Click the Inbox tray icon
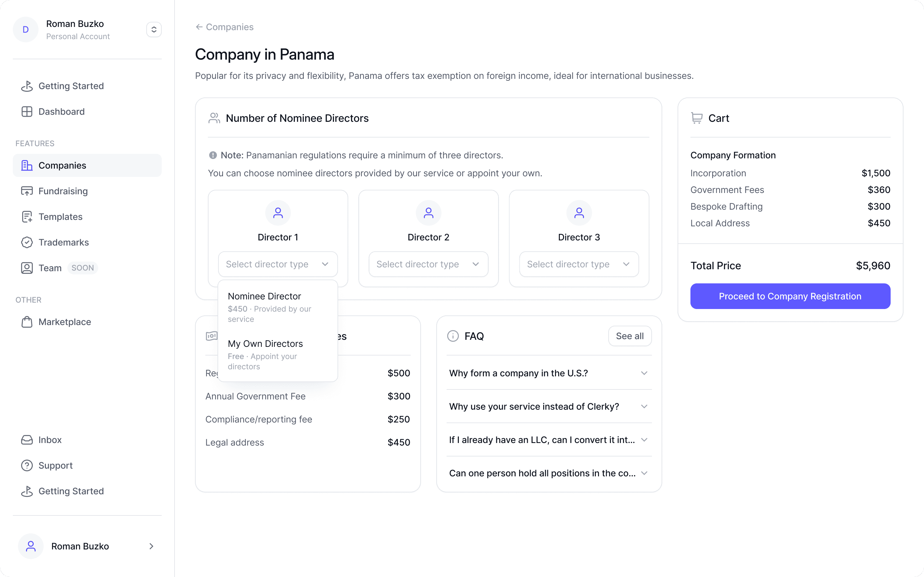The image size is (924, 577). (x=27, y=439)
